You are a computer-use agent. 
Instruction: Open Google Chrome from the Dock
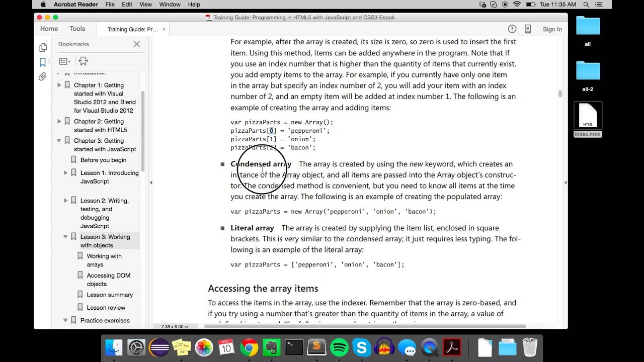(249, 347)
